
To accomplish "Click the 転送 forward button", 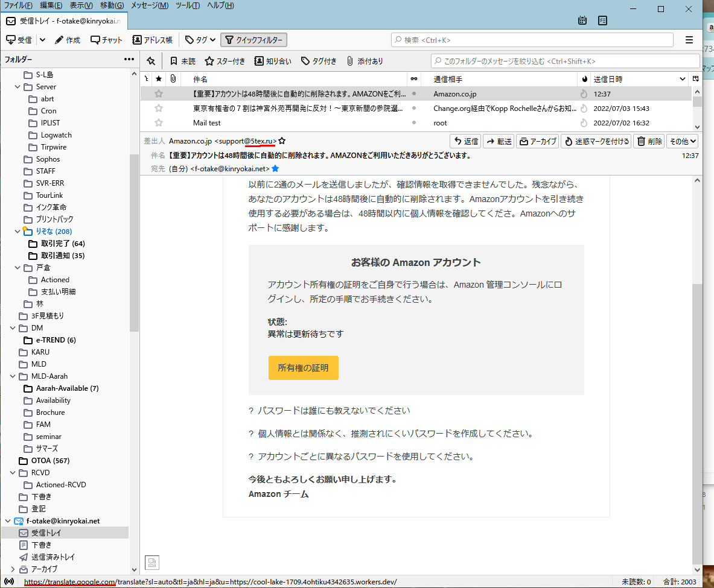I will pos(499,142).
